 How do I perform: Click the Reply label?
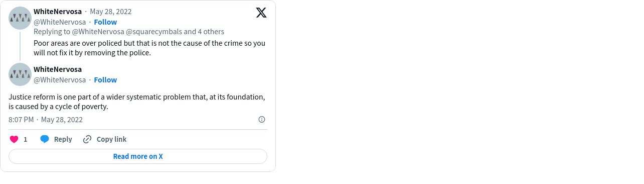[x=63, y=139]
